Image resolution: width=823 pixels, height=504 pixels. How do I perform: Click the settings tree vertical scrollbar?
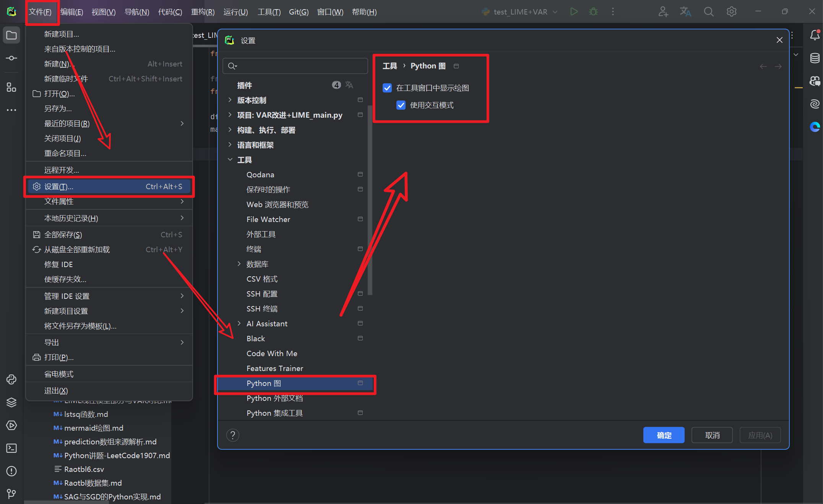click(370, 200)
